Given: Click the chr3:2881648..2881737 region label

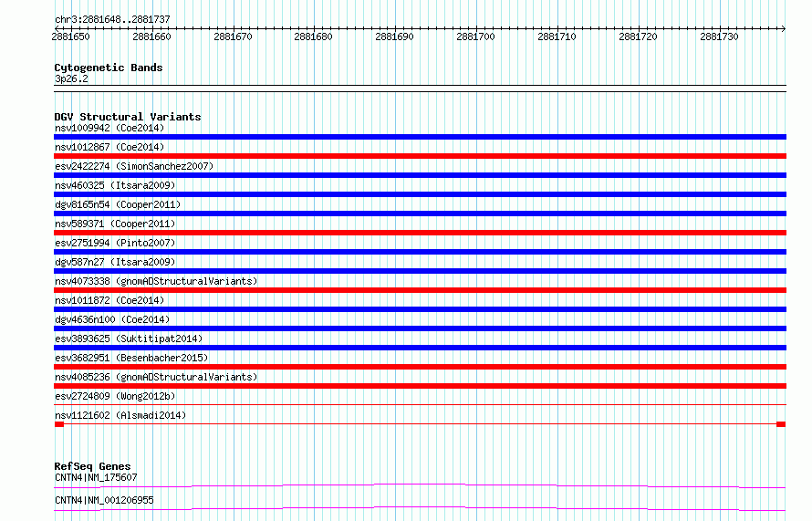Looking at the screenshot, I should click(x=112, y=19).
